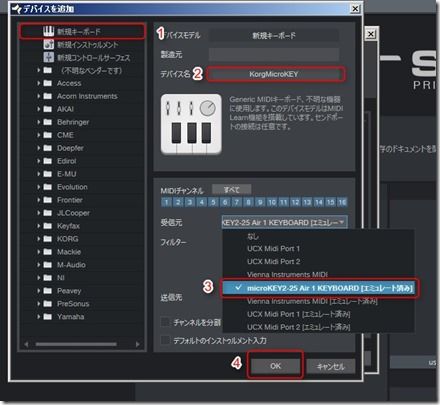Click the OK button
The image size is (440, 405).
click(275, 366)
